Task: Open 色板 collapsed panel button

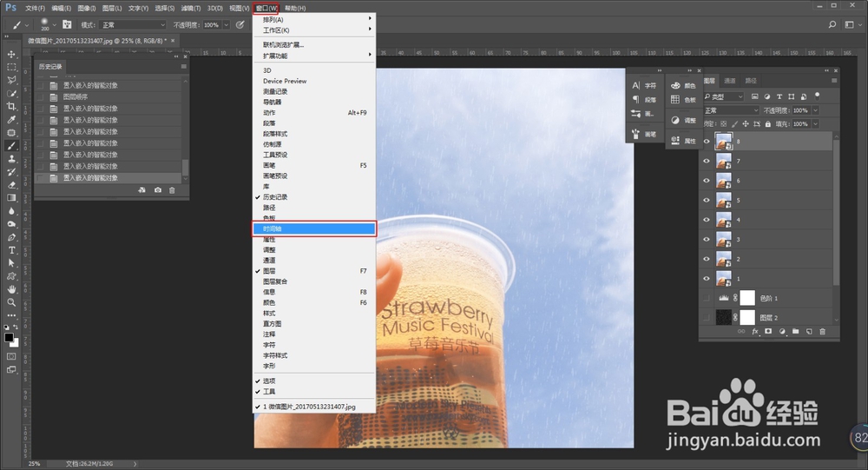Action: pyautogui.click(x=683, y=100)
